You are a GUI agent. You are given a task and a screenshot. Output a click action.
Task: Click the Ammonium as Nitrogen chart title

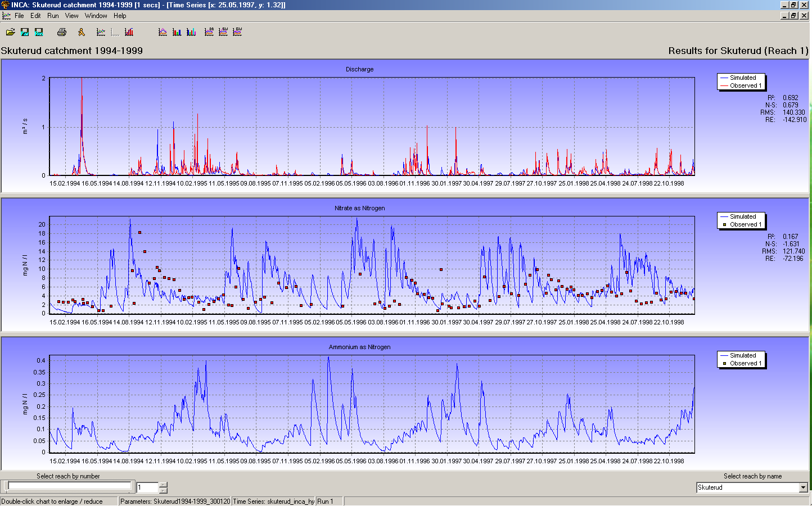359,347
